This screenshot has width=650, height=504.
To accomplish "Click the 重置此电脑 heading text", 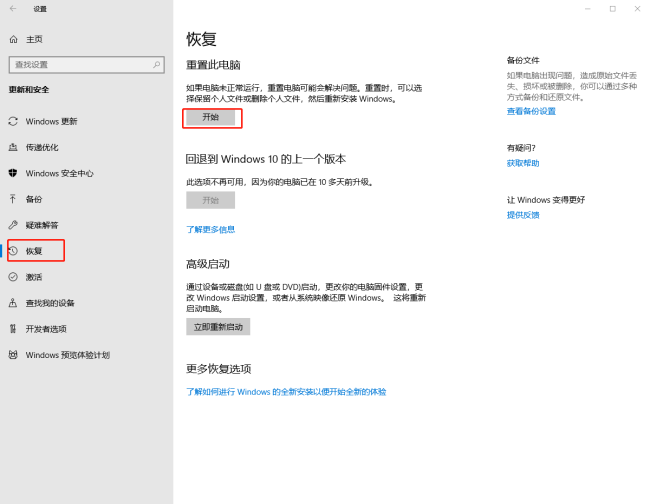I will (213, 65).
